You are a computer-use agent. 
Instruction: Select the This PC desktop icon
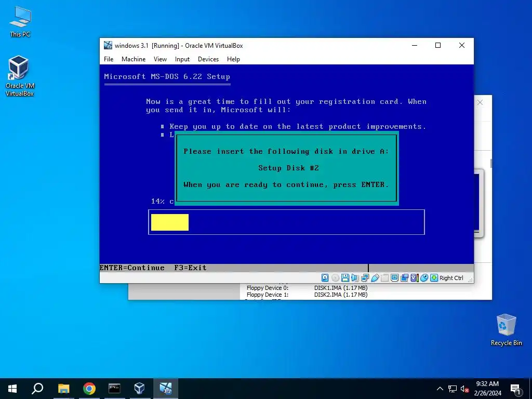pos(20,22)
